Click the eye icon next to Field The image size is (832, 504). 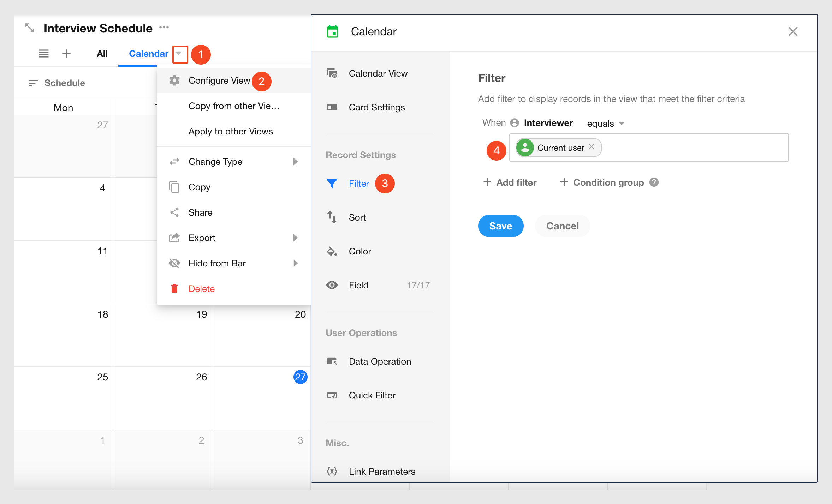point(332,285)
